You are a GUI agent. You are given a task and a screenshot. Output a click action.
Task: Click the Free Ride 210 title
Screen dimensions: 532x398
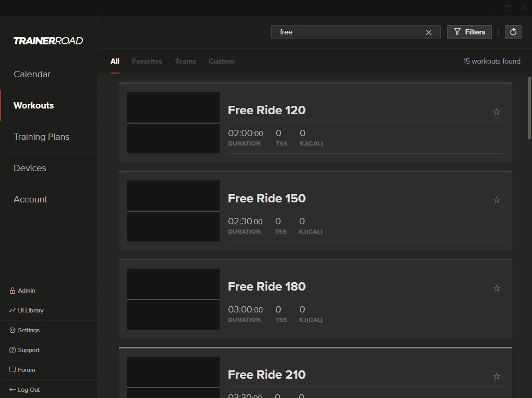[267, 375]
